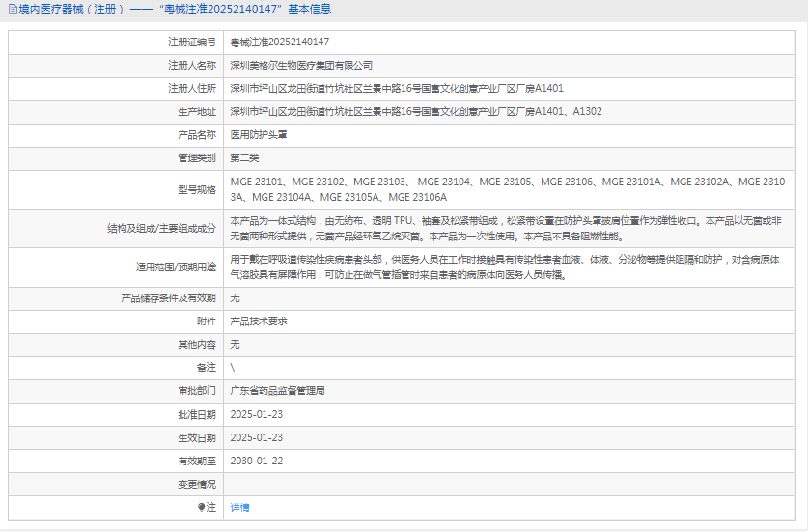
Task: Click the 注册人名称 label
Action: pos(192,65)
